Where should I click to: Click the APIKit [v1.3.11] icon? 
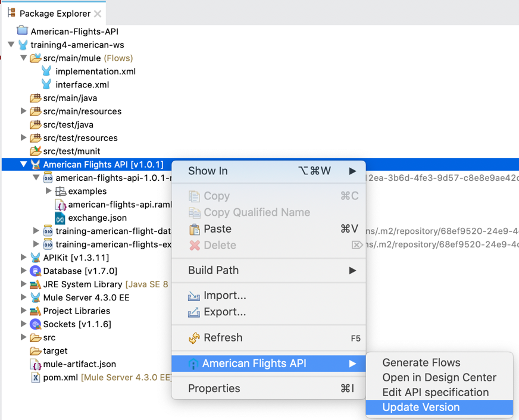[x=36, y=257]
